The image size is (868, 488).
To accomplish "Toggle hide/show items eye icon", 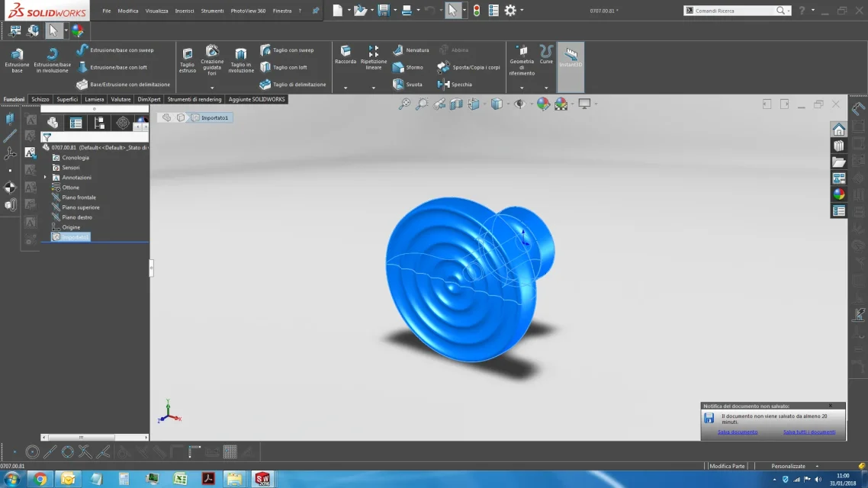I will pos(519,104).
